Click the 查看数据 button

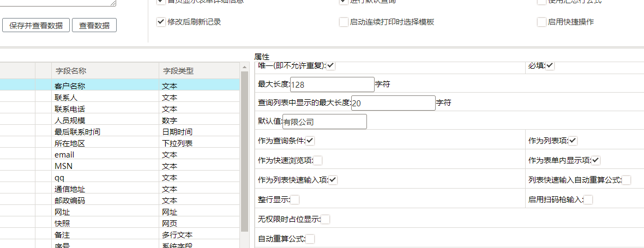pos(94,26)
